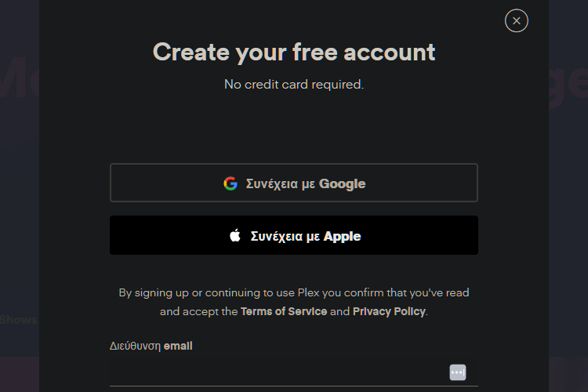
Task: Click the By signing up legal text
Action: (x=294, y=302)
